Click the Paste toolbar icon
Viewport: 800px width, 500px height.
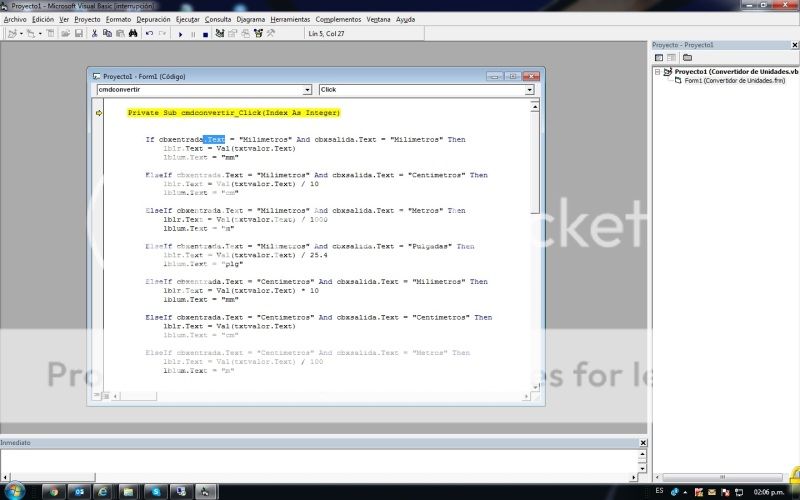[120, 34]
